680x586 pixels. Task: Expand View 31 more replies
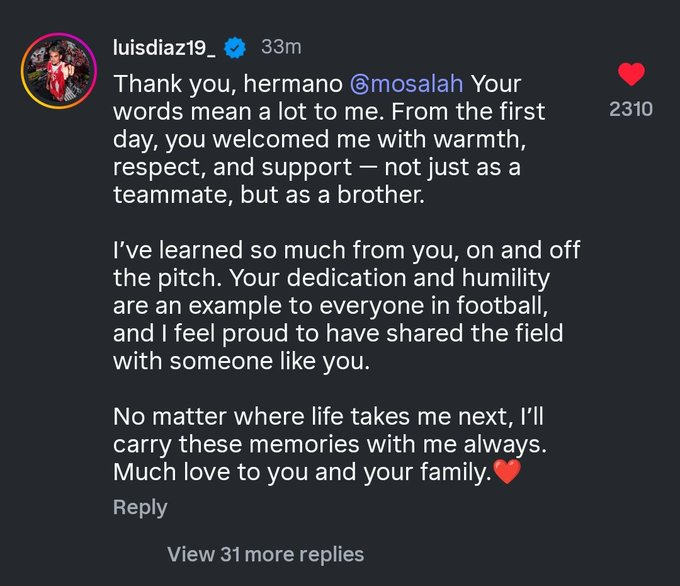[x=265, y=554]
